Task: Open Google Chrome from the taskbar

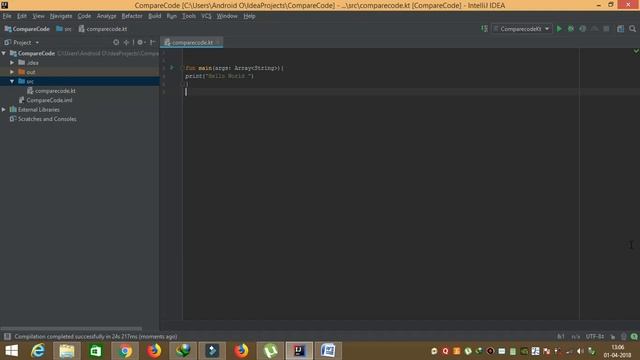Action: 125,351
